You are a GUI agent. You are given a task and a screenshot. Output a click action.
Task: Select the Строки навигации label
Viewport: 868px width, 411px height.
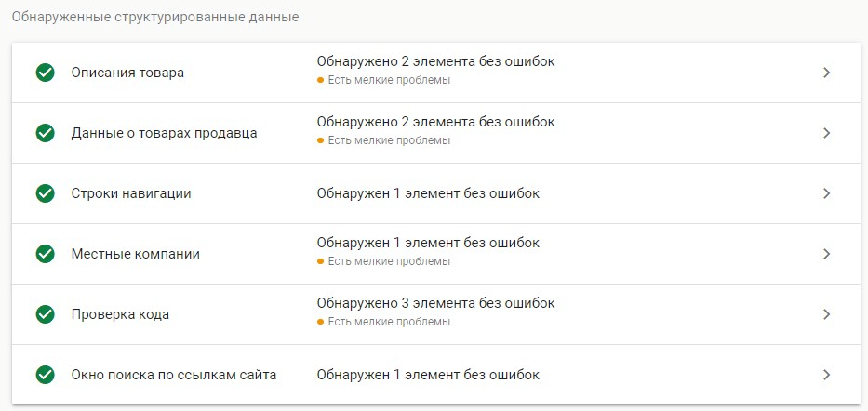131,193
